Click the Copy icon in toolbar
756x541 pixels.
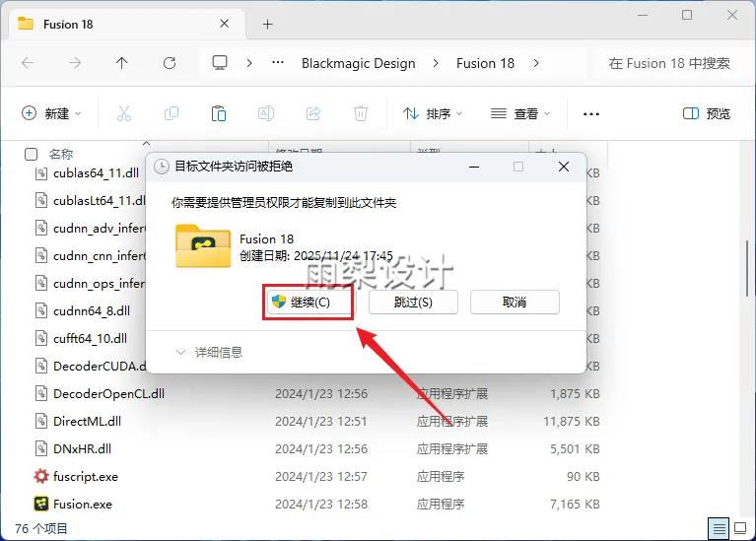point(172,113)
